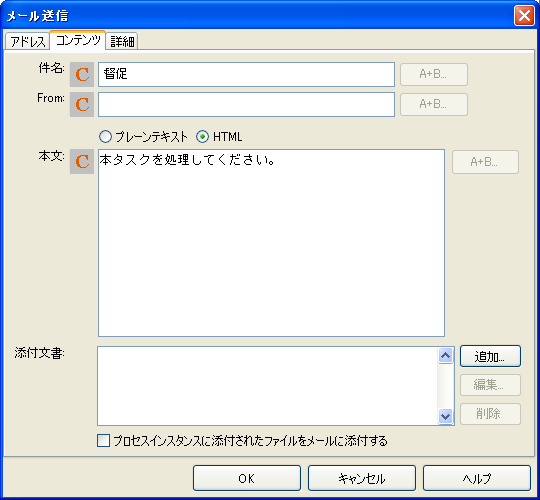Enable attaching process instance files checkbox

coord(103,440)
